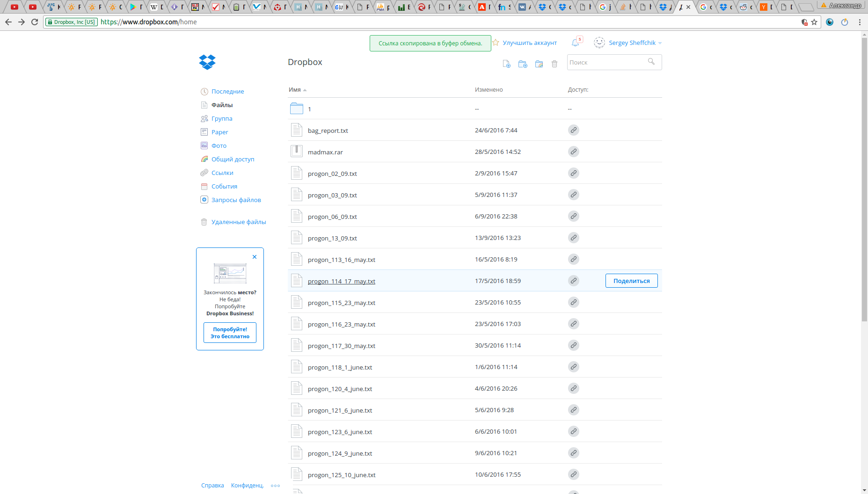868x494 pixels.
Task: Reload the page with browser refresh icon
Action: click(35, 22)
